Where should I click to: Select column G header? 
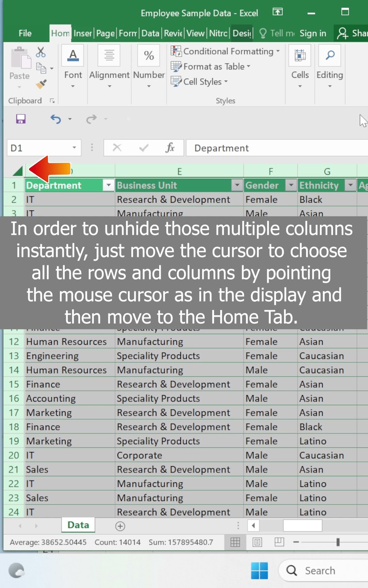(x=327, y=171)
